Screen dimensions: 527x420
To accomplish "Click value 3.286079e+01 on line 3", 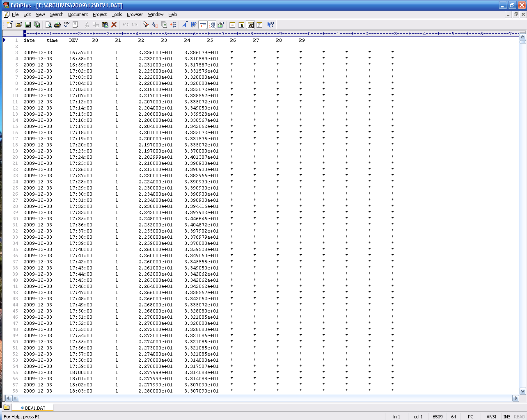I will (x=202, y=52).
